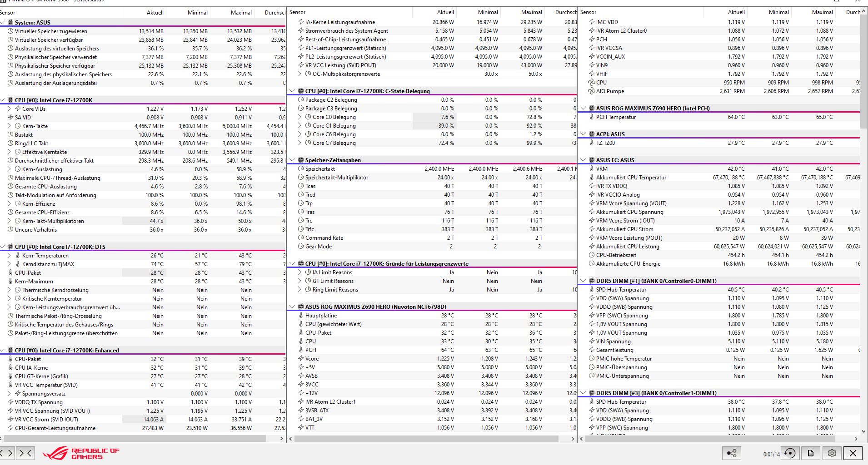Collapse the Nuvoton NCT6798D section
868x465 pixels.
pyautogui.click(x=292, y=307)
